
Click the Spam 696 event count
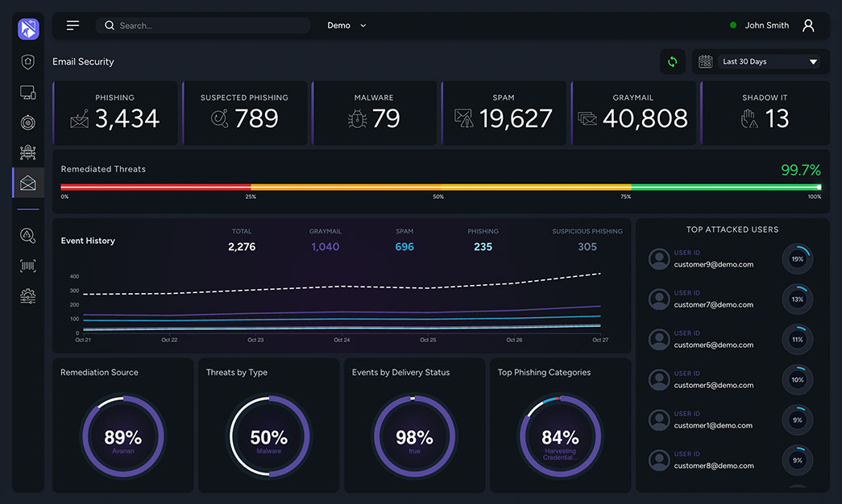tap(404, 247)
